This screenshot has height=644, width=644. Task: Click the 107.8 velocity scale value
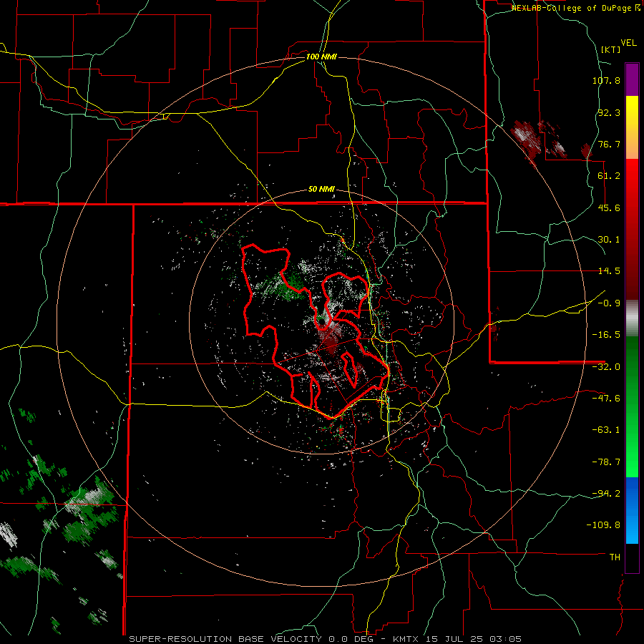[x=606, y=80]
